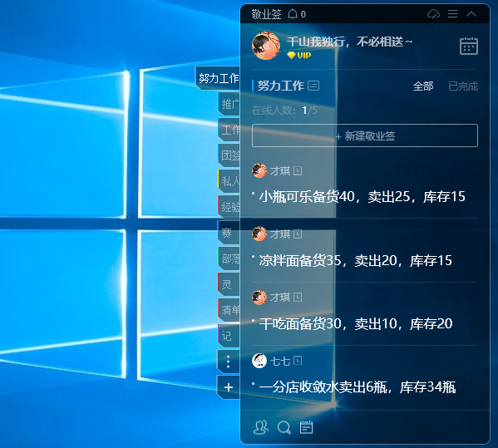498x448 pixels.
Task: Collapse the panel with the up chevron
Action: point(471,13)
